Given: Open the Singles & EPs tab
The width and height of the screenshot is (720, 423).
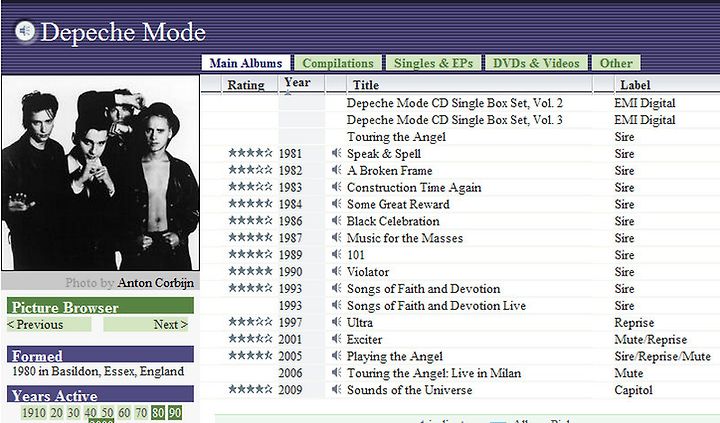Looking at the screenshot, I should 433,63.
